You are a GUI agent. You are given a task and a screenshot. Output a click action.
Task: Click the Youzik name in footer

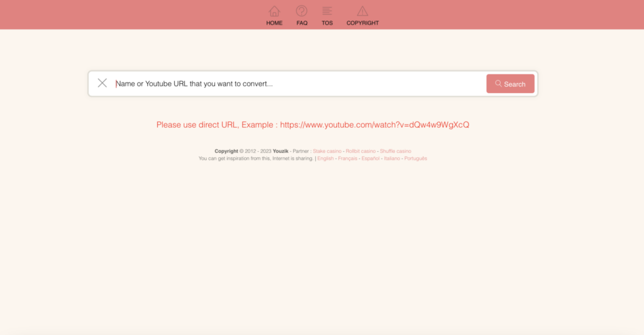click(x=280, y=151)
